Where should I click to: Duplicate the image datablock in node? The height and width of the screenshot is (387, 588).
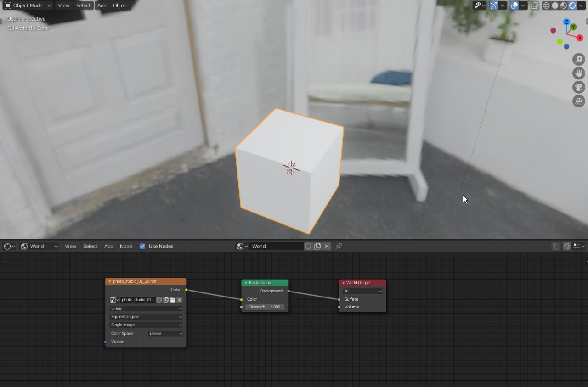[x=166, y=300]
